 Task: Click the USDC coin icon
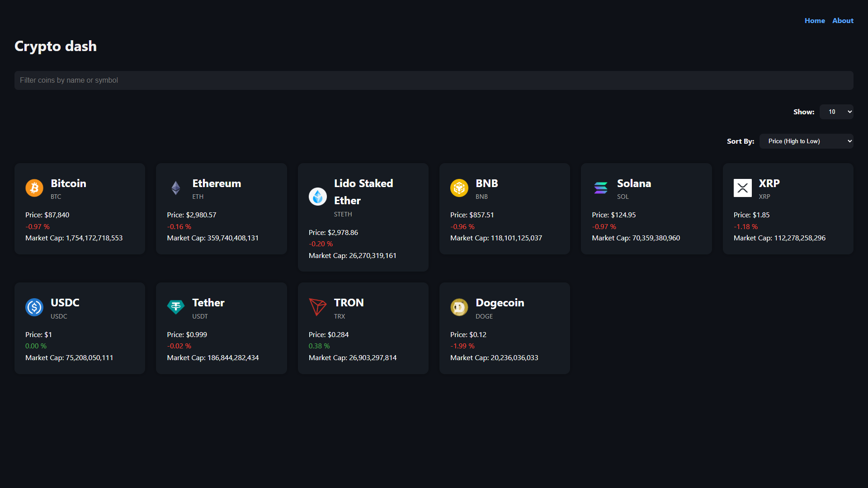tap(34, 307)
